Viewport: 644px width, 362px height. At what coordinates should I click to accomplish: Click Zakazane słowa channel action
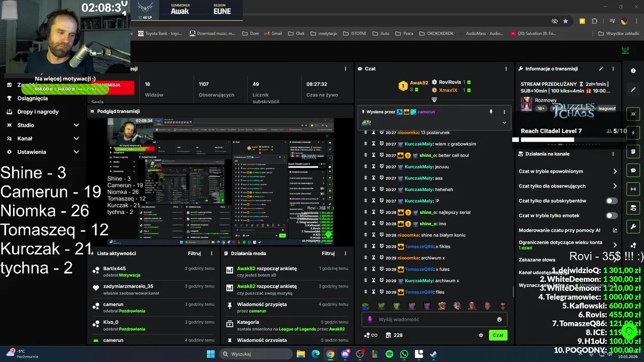(537, 260)
